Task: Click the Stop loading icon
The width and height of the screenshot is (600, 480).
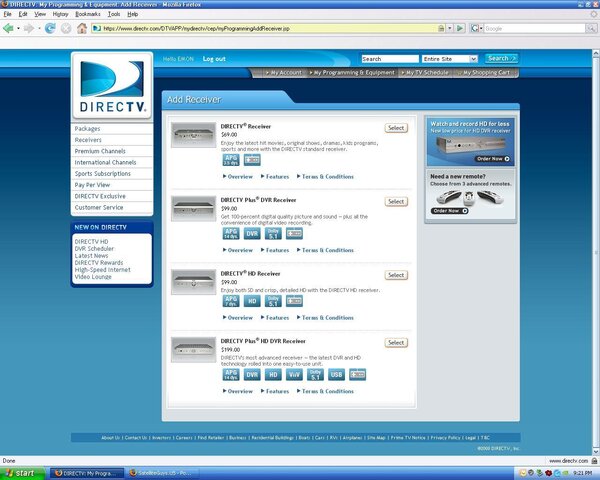Action: 66,28
